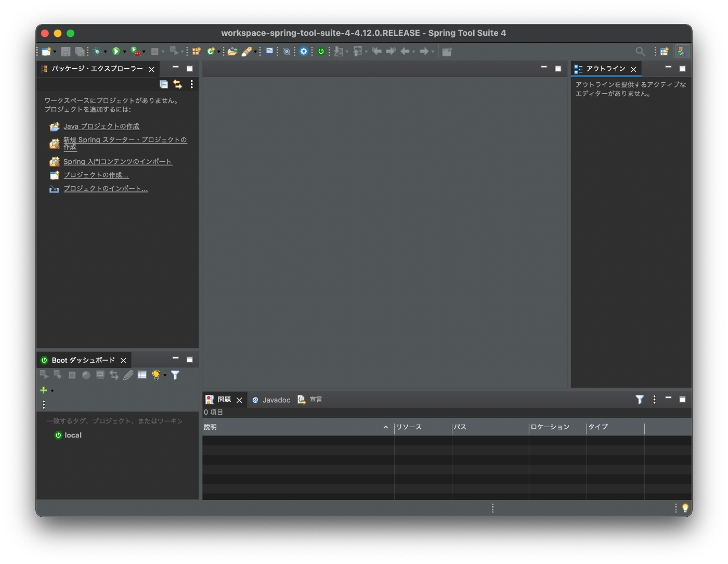Click the Open Console monitor icon
Image resolution: width=728 pixels, height=564 pixels.
click(x=269, y=51)
